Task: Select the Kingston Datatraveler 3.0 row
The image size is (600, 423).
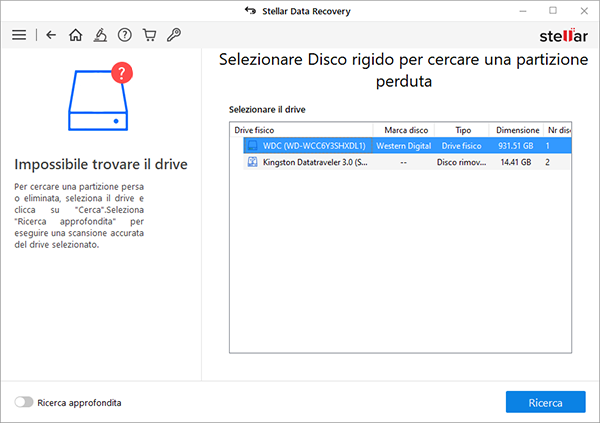Action: click(x=407, y=162)
